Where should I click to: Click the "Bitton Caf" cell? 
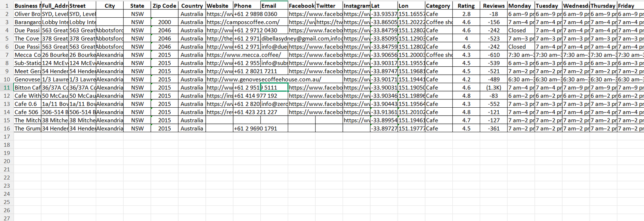[x=27, y=88]
